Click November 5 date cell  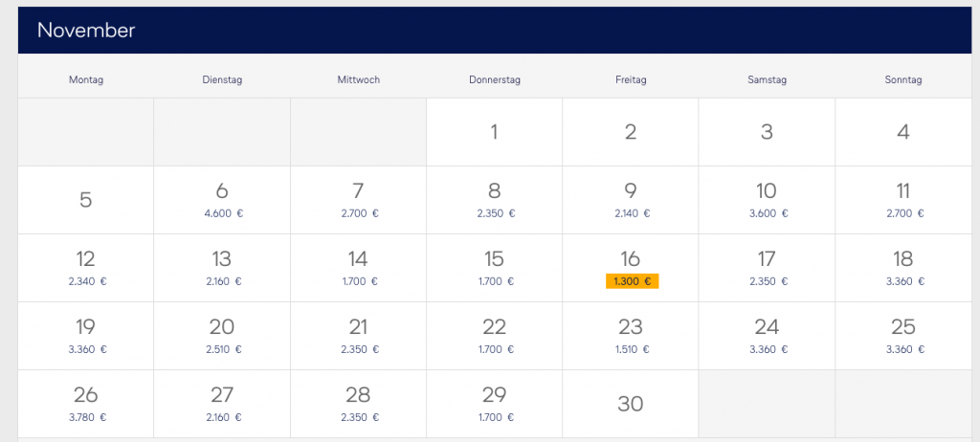click(85, 200)
